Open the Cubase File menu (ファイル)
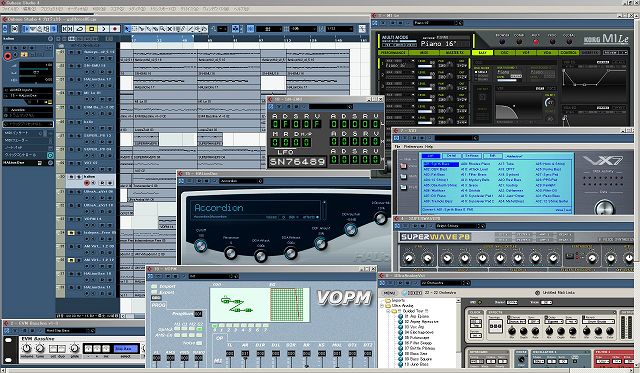The height and width of the screenshot is (373, 640). pyautogui.click(x=10, y=9)
